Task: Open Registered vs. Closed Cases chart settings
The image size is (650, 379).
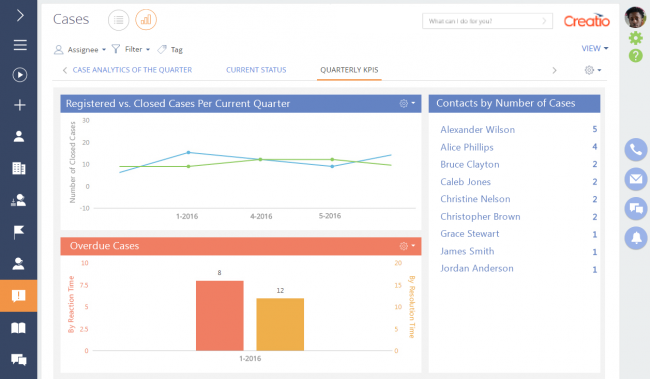Action: 407,103
